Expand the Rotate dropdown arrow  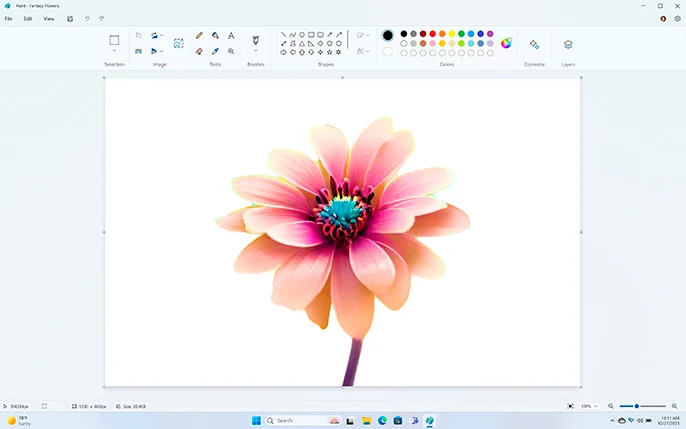(162, 35)
